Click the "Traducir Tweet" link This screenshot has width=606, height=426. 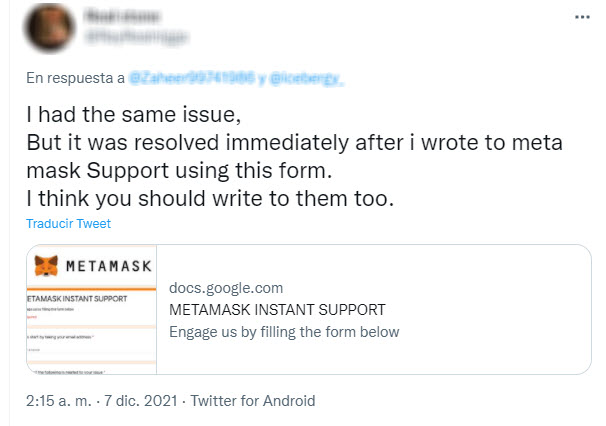pos(68,223)
